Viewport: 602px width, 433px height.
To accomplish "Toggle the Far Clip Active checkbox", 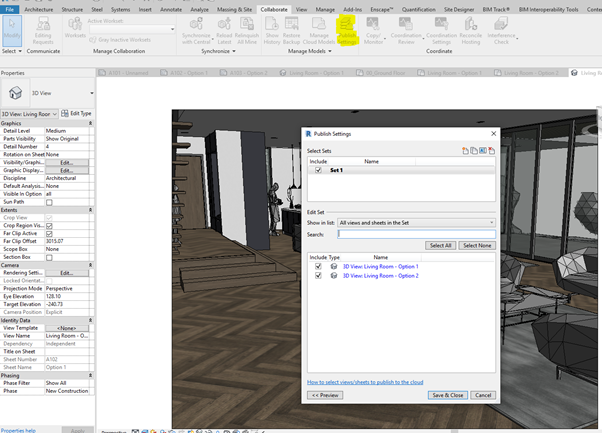I will [49, 234].
